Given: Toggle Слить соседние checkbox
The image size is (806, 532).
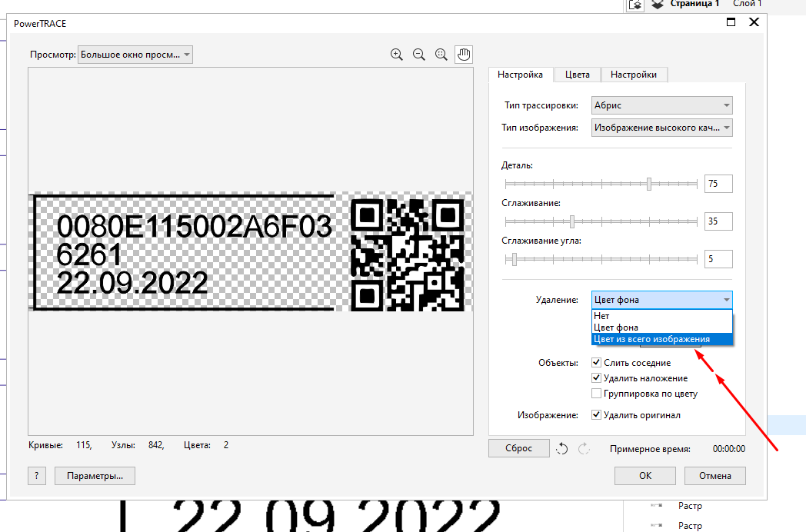Looking at the screenshot, I should tap(596, 362).
